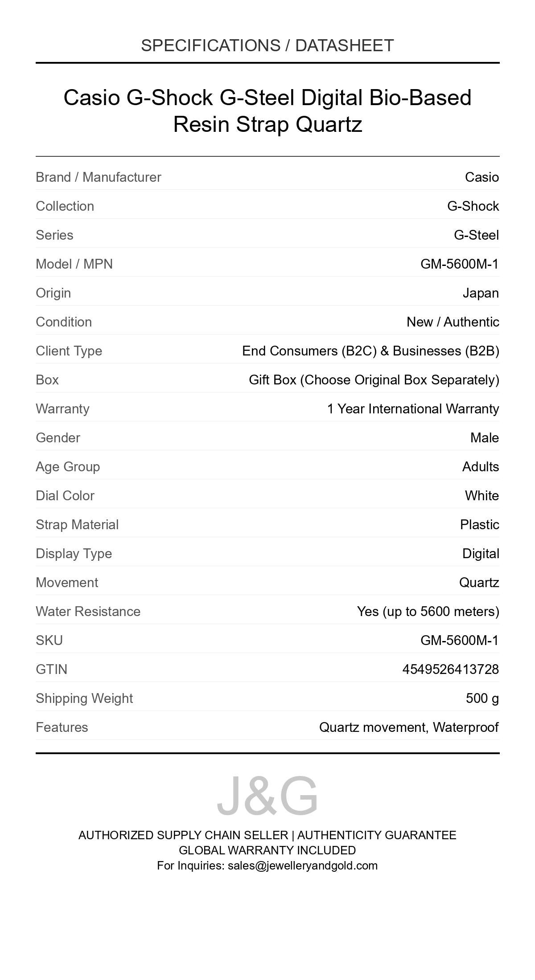535x980 pixels.
Task: Click the GTIN number 4549526413728
Action: 450,670
